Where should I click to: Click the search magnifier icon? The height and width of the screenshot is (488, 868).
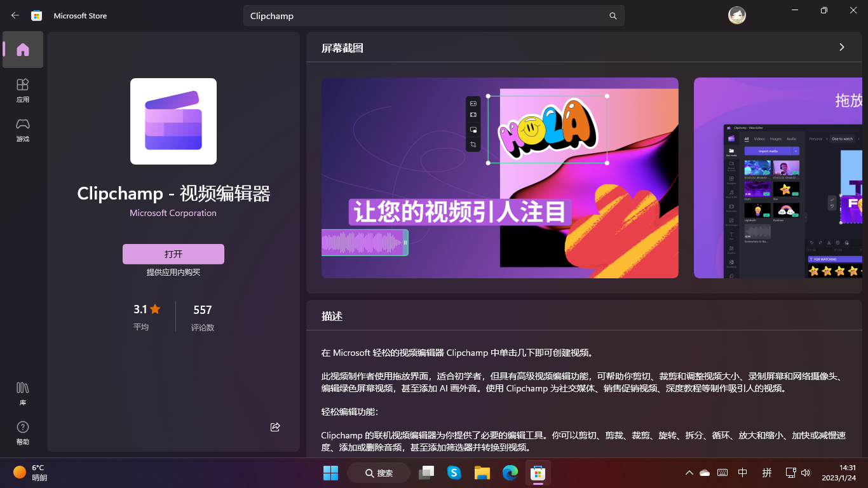pos(613,16)
